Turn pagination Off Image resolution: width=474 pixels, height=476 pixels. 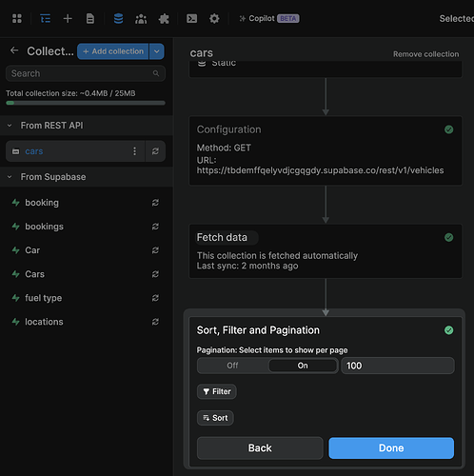click(232, 366)
